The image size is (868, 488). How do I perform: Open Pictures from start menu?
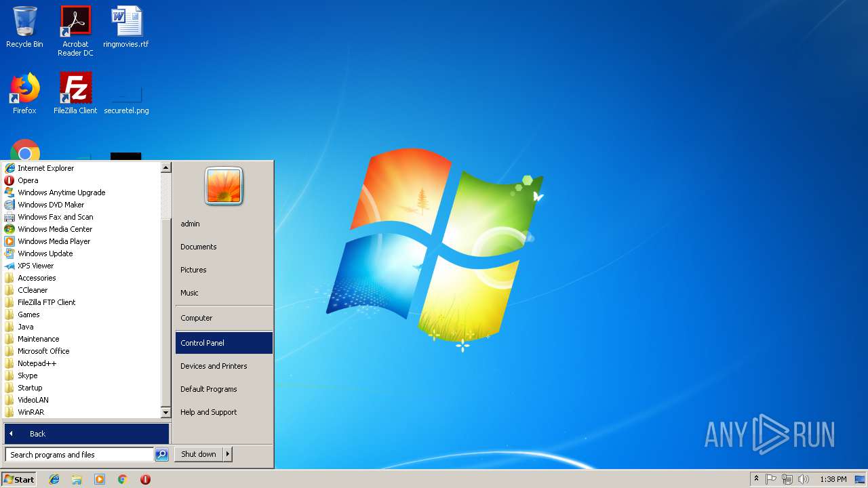click(224, 270)
